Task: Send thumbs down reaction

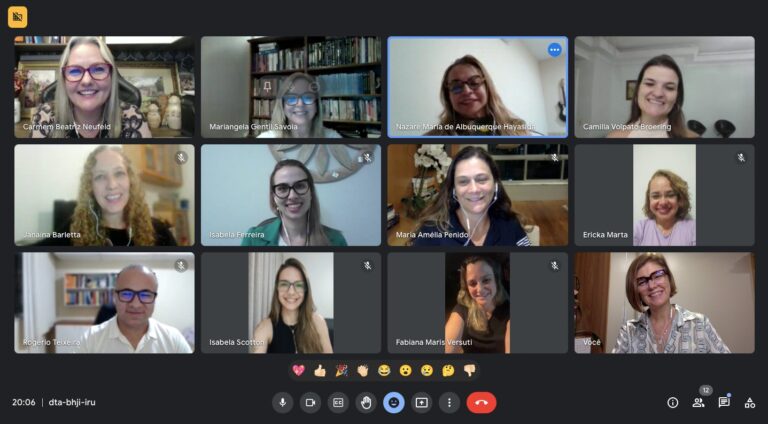Action: 470,371
